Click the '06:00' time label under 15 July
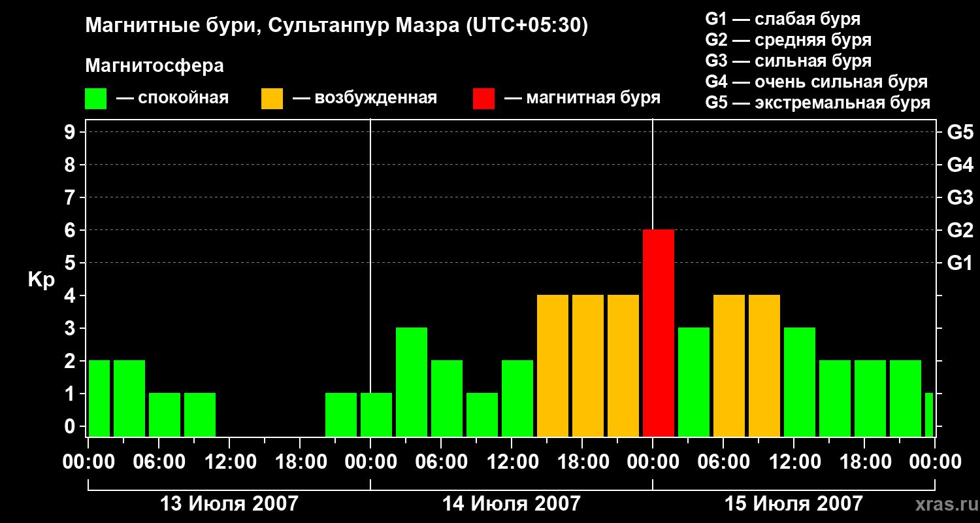This screenshot has width=980, height=523. pos(723,462)
